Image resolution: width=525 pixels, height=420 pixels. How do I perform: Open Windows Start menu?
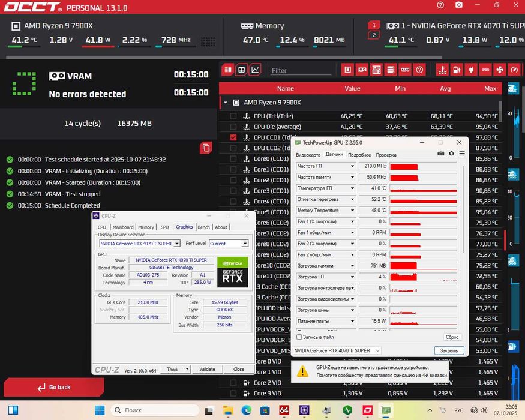(x=100, y=410)
